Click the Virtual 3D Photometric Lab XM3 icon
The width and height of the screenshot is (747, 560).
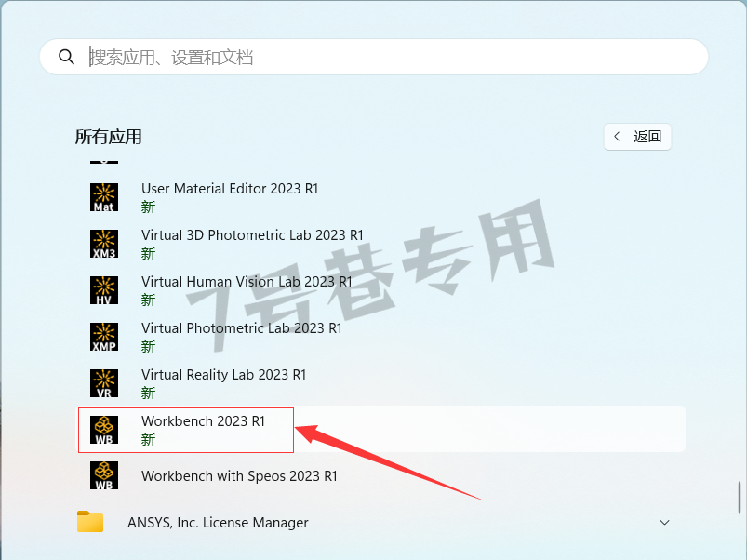pyautogui.click(x=104, y=244)
